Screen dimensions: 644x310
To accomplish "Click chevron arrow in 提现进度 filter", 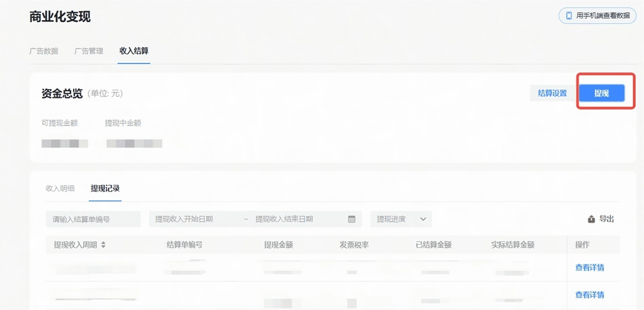I will point(423,219).
